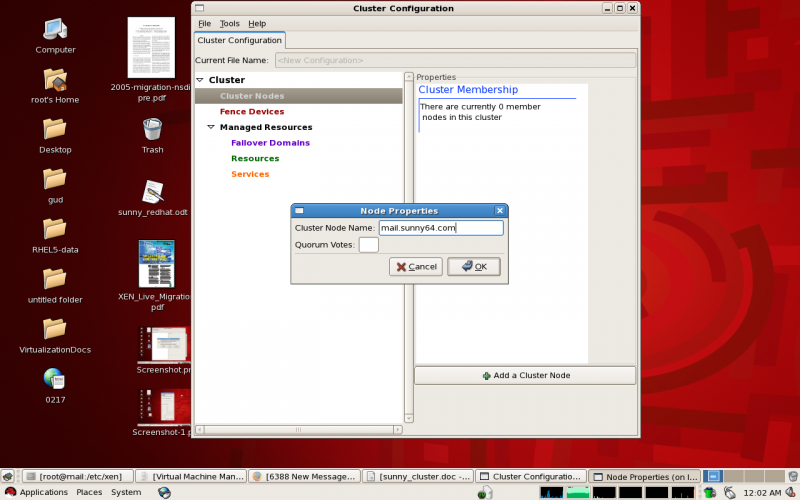Screen dimensions: 800x500
Task: Open the System menu
Action: tap(126, 492)
